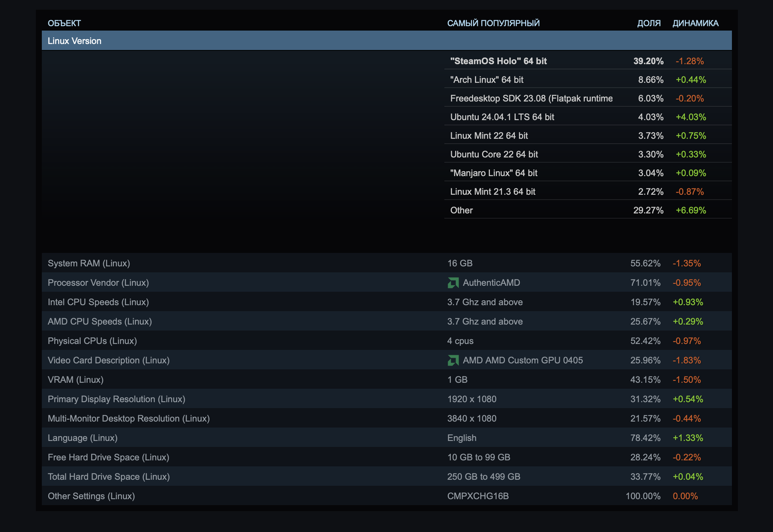This screenshot has height=532, width=773.
Task: Click the English language value
Action: pyautogui.click(x=462, y=438)
